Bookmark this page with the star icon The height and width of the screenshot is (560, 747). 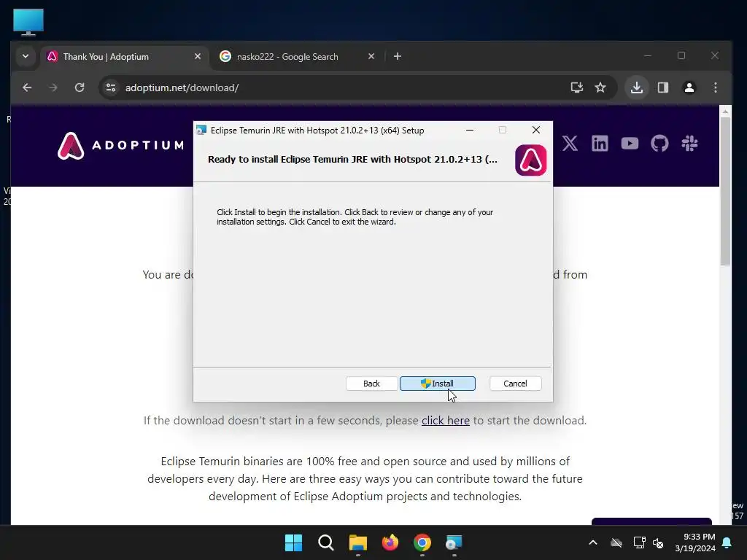[x=600, y=87]
